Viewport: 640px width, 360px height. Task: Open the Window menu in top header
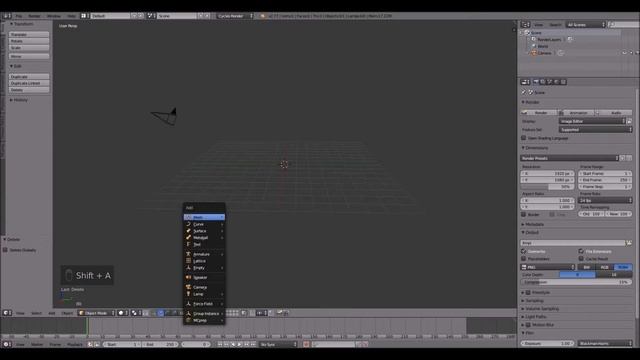click(x=53, y=16)
